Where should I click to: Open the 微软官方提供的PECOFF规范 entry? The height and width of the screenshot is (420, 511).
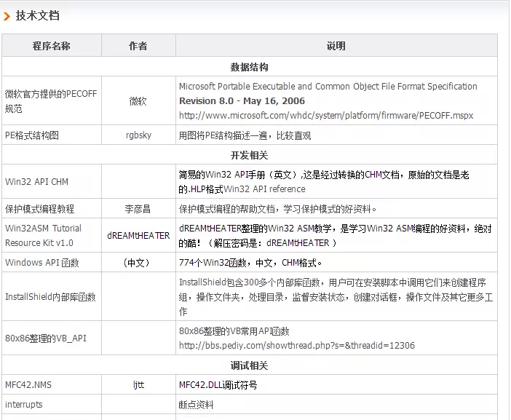(51, 101)
